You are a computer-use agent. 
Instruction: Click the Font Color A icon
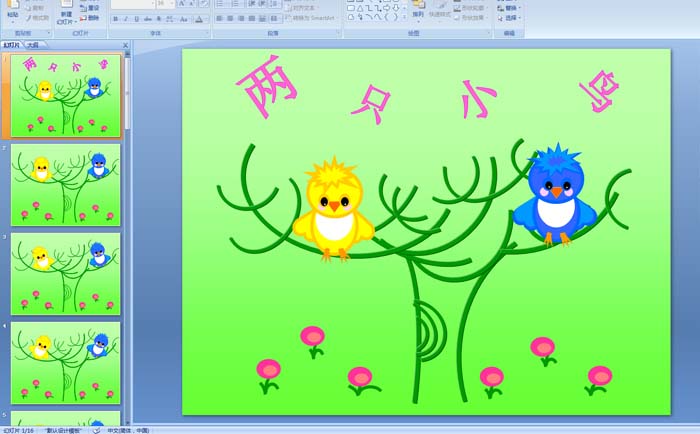[x=199, y=19]
